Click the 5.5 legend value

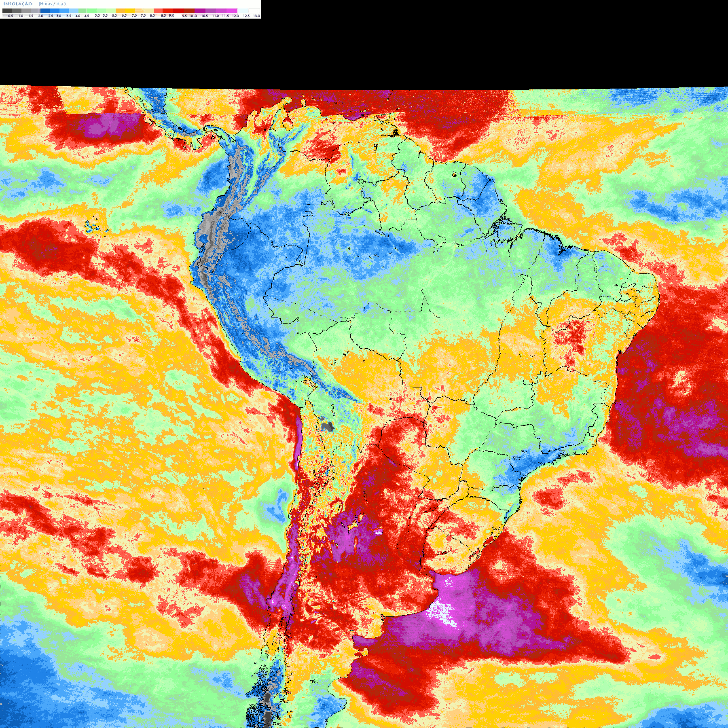(x=105, y=15)
